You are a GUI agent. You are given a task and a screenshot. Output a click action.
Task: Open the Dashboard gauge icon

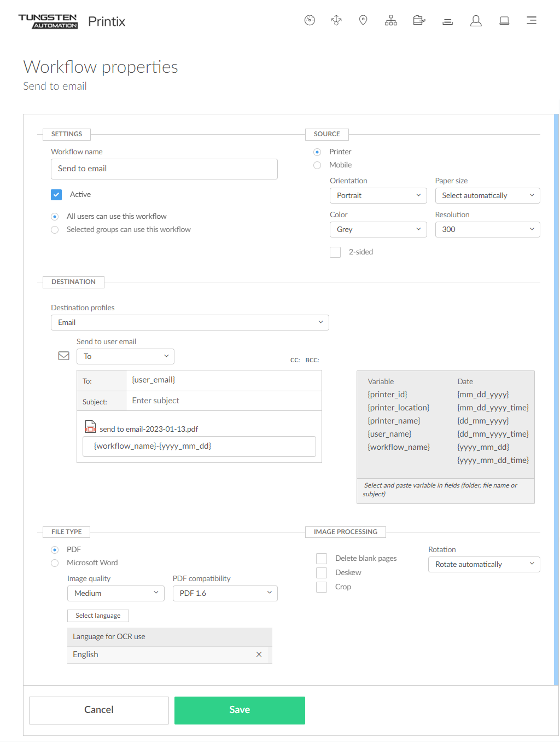[x=310, y=21]
